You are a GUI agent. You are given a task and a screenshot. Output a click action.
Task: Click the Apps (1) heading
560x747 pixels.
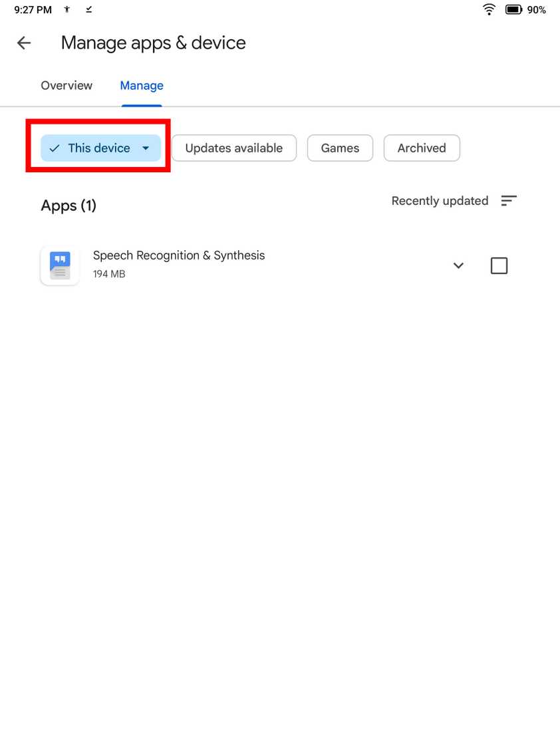(x=69, y=206)
